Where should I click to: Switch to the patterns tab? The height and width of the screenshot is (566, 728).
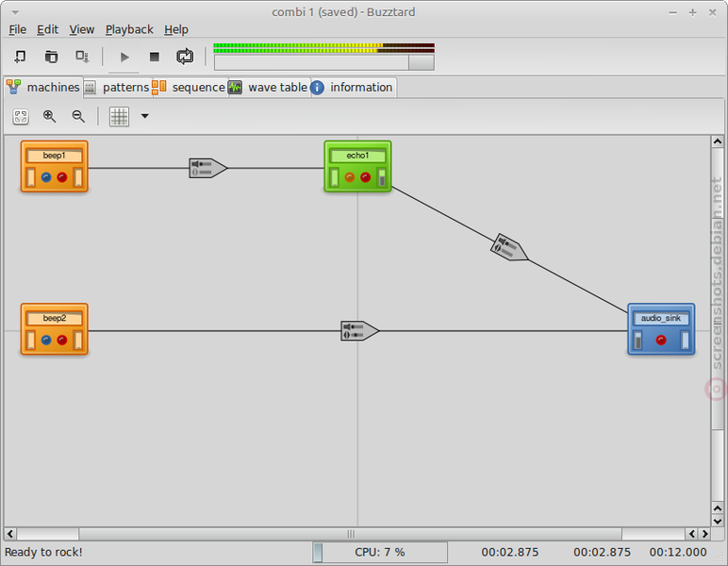click(118, 88)
